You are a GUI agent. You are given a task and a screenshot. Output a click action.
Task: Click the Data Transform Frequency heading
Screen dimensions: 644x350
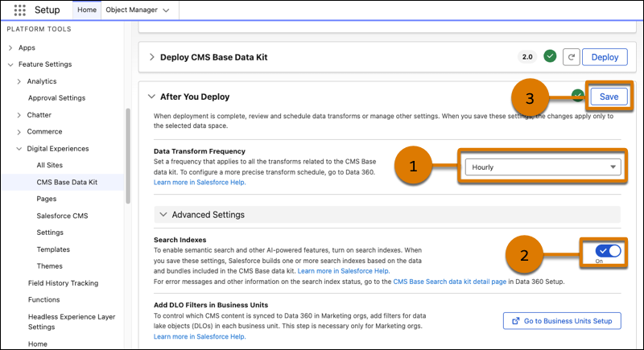click(x=199, y=151)
